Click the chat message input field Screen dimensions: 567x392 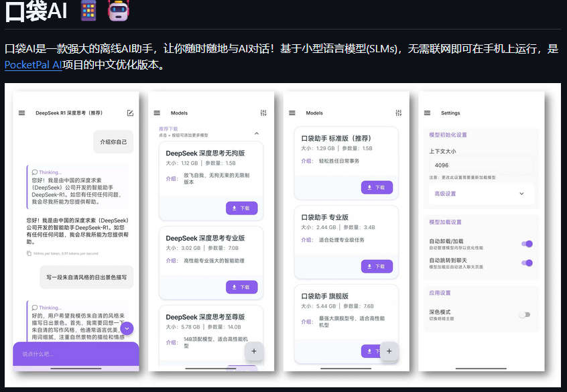click(76, 354)
